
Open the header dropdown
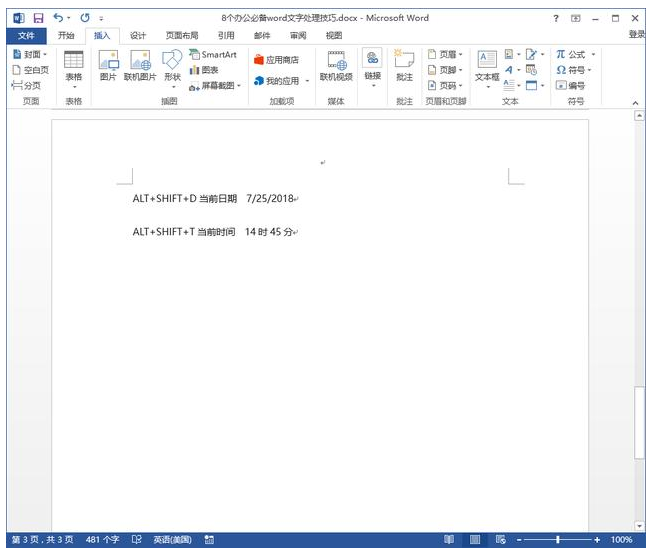[445, 54]
